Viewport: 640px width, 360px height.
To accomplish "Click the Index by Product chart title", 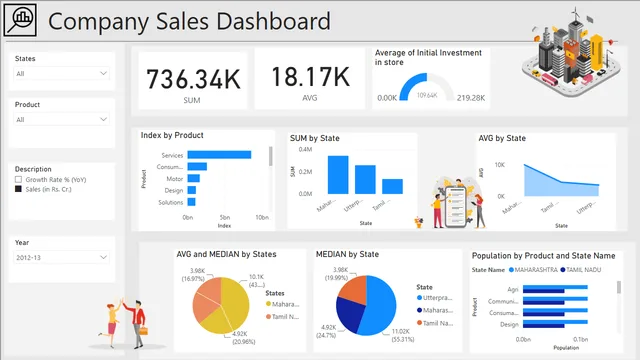I will click(x=172, y=135).
